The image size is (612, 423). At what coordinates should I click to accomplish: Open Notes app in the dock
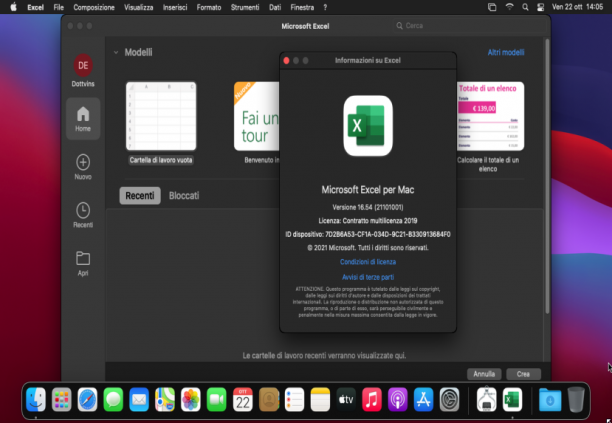320,399
